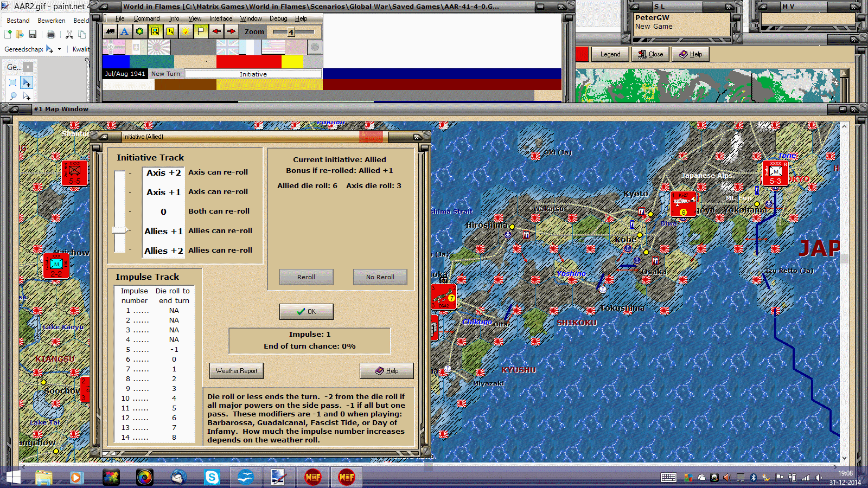Viewport: 868px width, 488px height.
Task: Click the 'Jul/Aug 1941' date label
Action: tap(125, 74)
